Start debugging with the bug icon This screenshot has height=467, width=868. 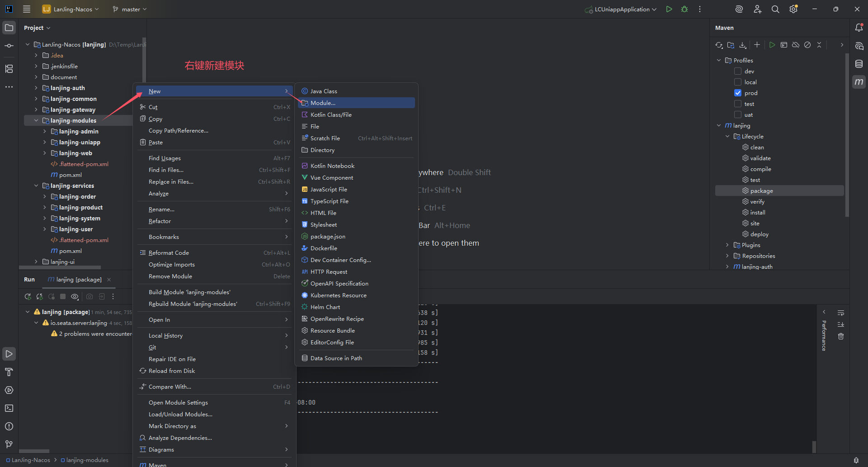coord(684,9)
